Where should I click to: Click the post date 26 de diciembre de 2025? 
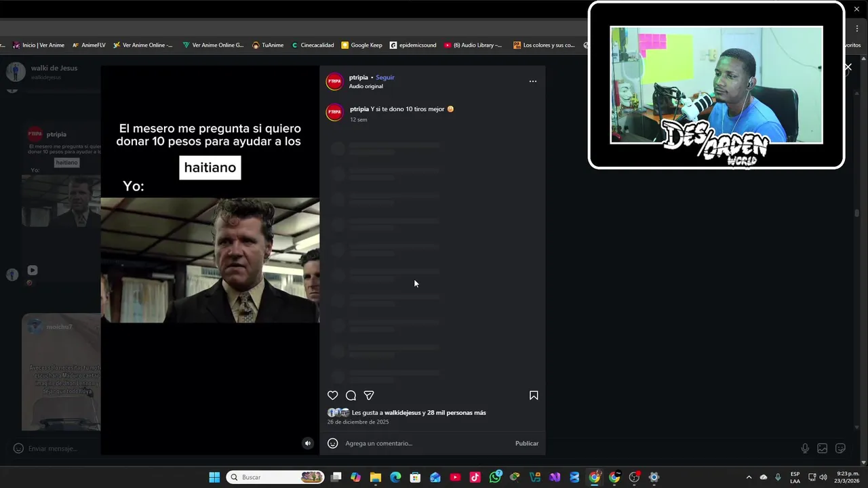point(358,422)
